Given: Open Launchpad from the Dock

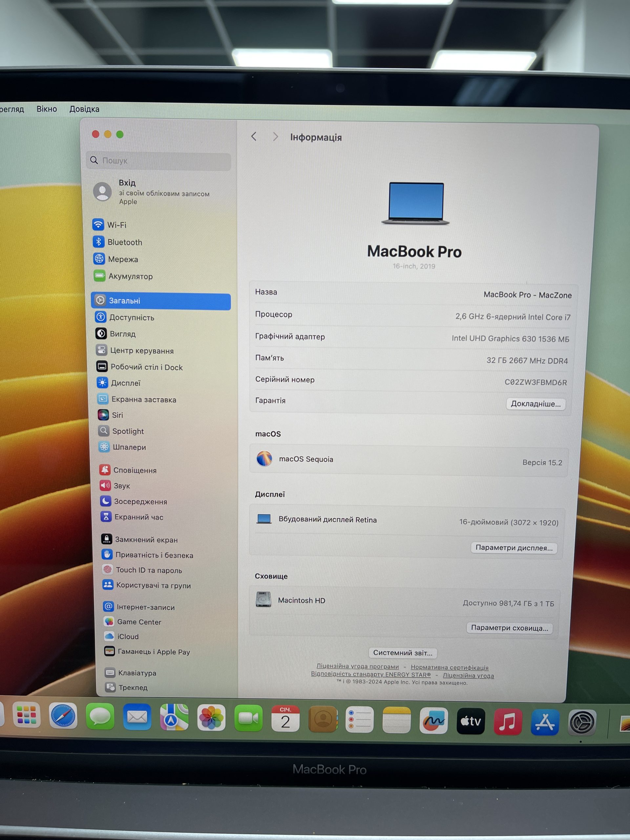Looking at the screenshot, I should 26,715.
